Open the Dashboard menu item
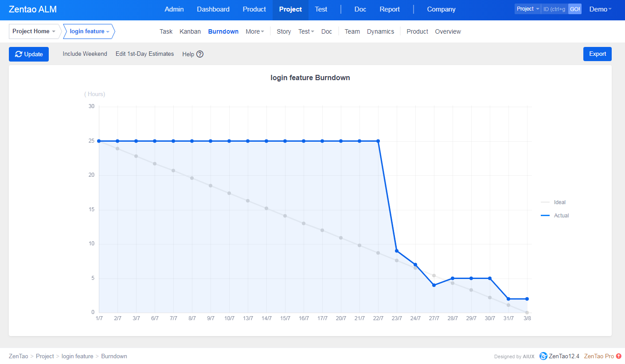 pyautogui.click(x=213, y=9)
